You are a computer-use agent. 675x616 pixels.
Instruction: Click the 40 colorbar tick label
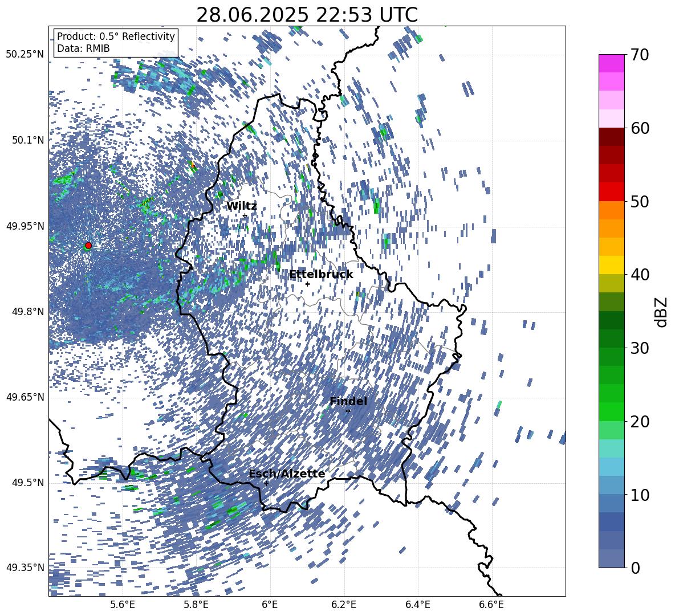[x=640, y=275]
